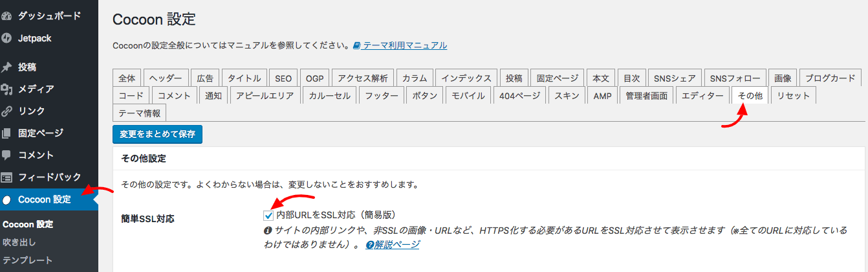The height and width of the screenshot is (272, 868).
Task: Switch to リセット tab
Action: (794, 96)
